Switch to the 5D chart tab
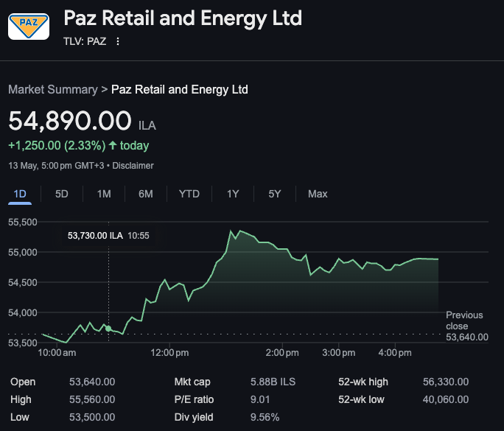 pos(62,194)
